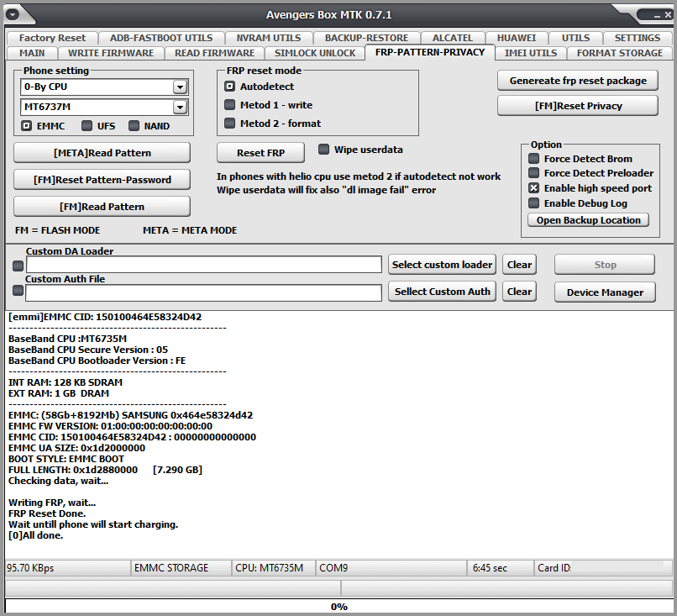This screenshot has width=677, height=616.
Task: Expand the 0-By CPU dropdown
Action: (180, 87)
